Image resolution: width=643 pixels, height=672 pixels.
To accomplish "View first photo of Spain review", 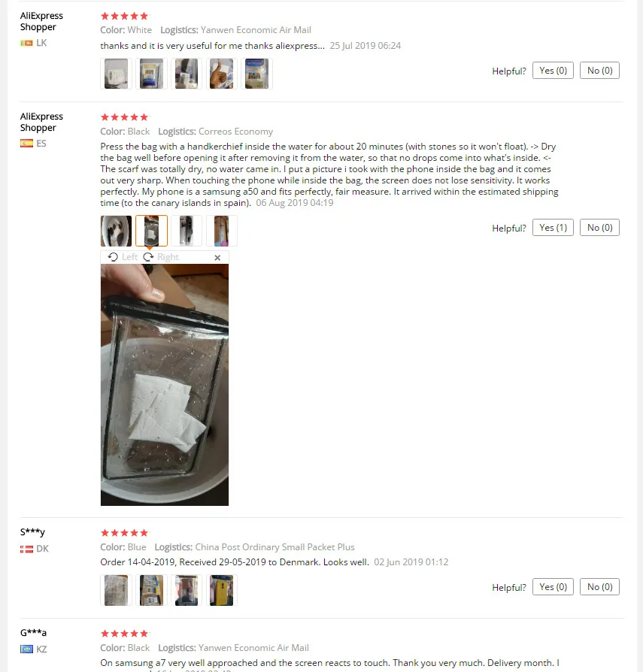I will click(x=116, y=231).
